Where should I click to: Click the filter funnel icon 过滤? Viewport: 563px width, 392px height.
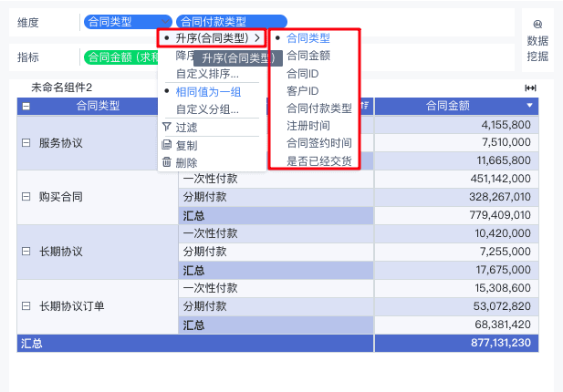[167, 127]
